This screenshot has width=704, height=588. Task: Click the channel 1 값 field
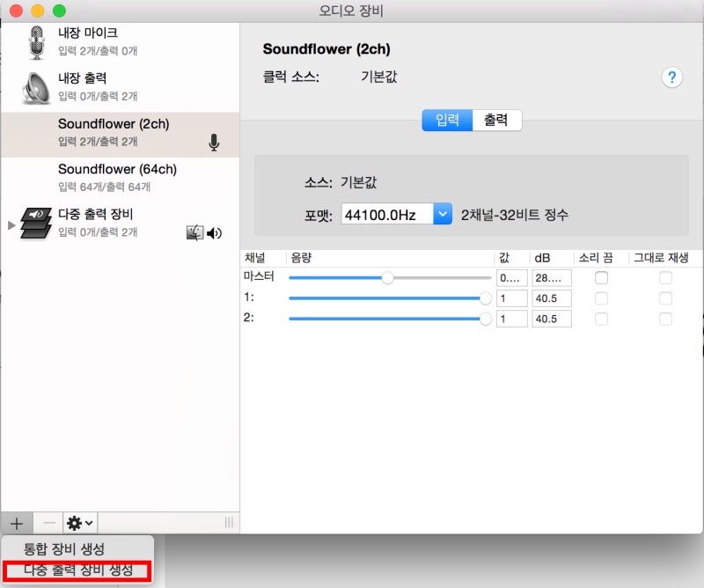pyautogui.click(x=512, y=298)
